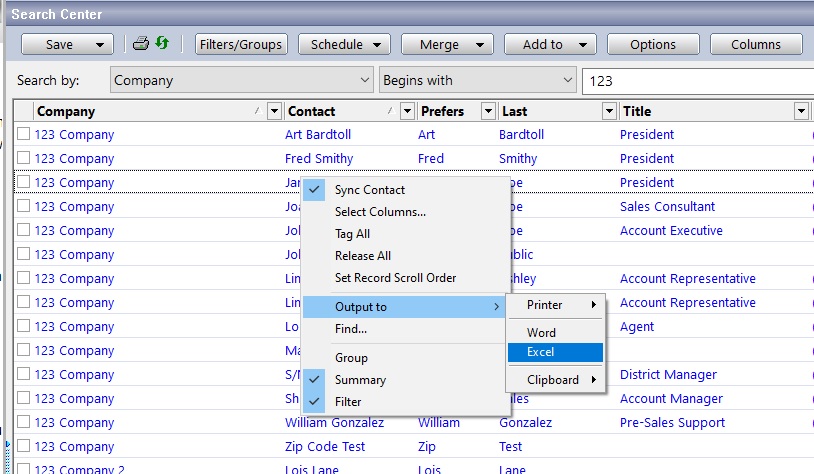Click the Prefers column filter arrow icon

[488, 111]
